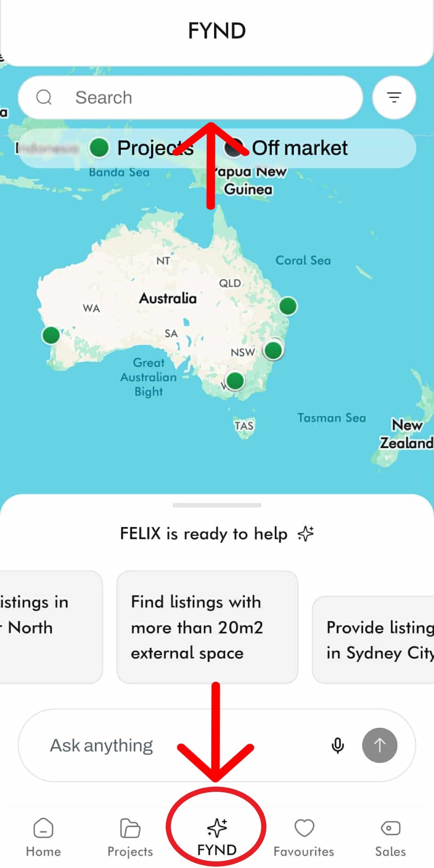Choose 'Find listings with more than 20m2' suggestion
This screenshot has width=434, height=868.
207,627
